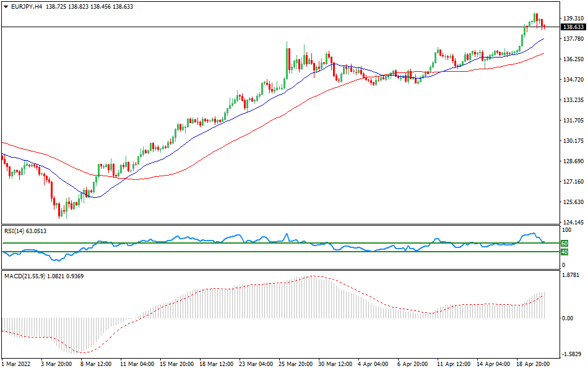Click the 131.705 price axis value

tap(572, 121)
